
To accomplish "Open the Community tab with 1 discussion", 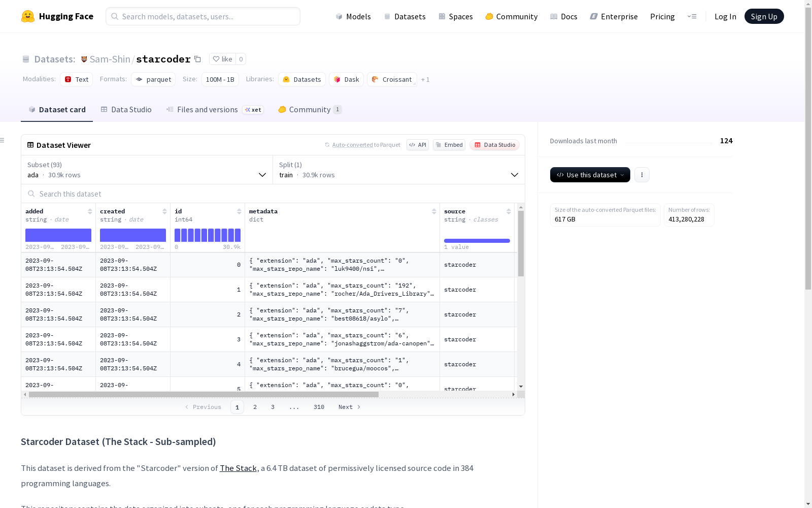I will (x=310, y=110).
